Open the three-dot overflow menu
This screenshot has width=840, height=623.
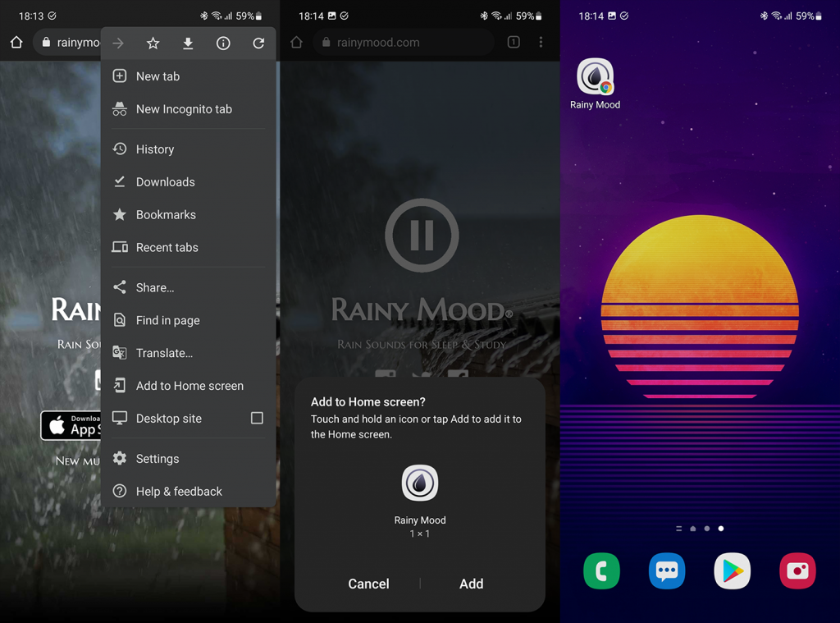pyautogui.click(x=541, y=42)
